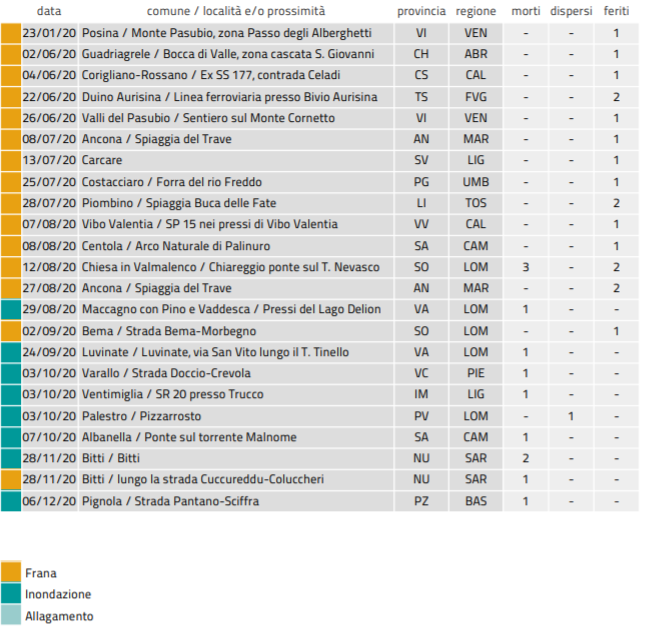
Task: Click the FVG region cell
Action: tap(476, 97)
